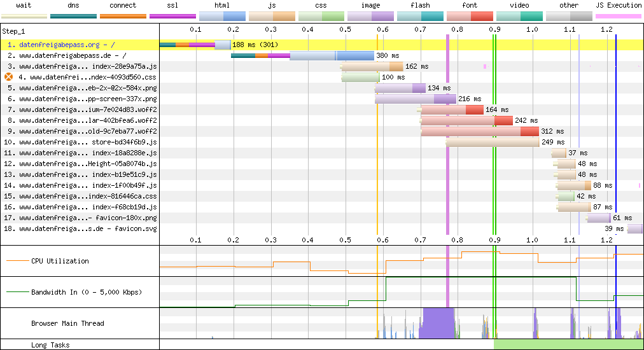This screenshot has width=644, height=350.
Task: Click the green Long Tasks bar
Action: (x=568, y=344)
